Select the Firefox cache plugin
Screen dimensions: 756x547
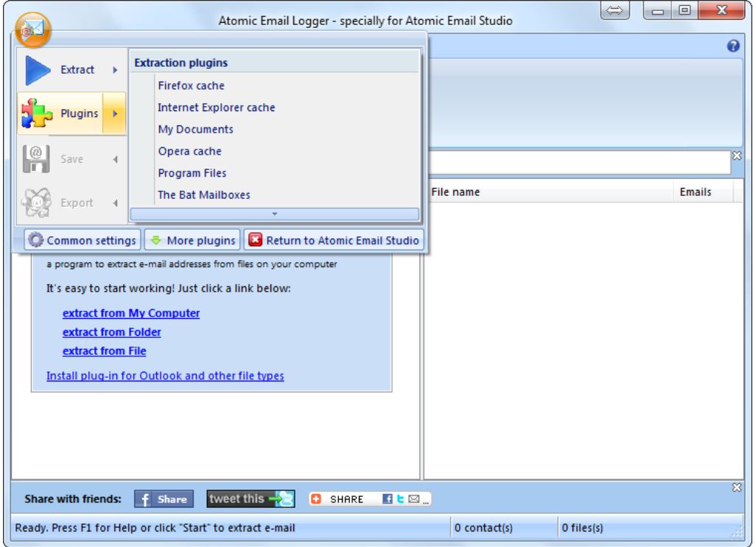pos(192,85)
